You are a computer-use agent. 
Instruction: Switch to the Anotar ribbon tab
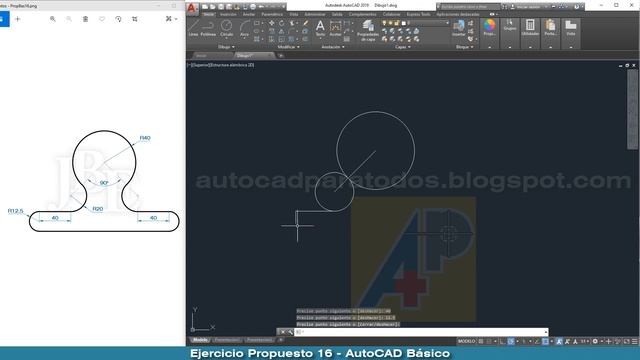point(249,14)
